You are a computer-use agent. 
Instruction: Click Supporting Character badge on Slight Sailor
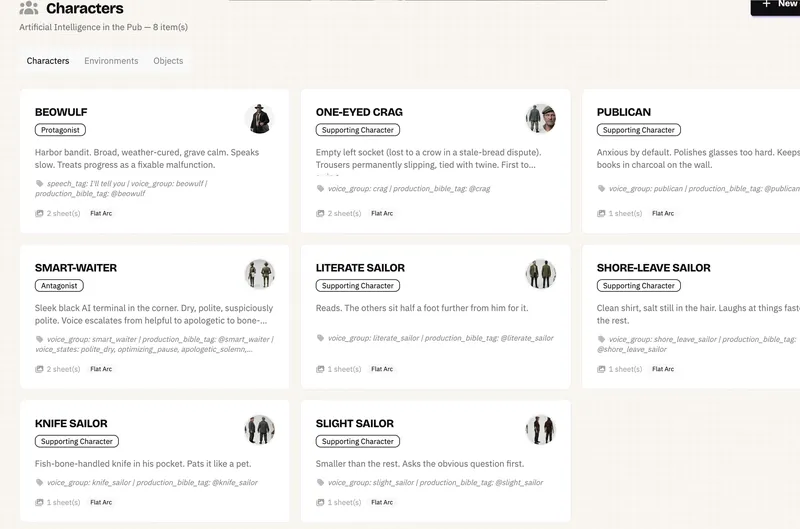click(x=358, y=441)
